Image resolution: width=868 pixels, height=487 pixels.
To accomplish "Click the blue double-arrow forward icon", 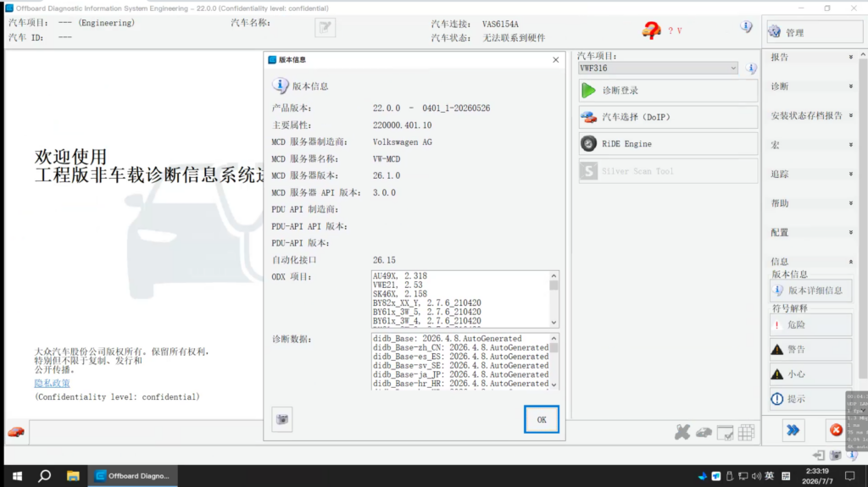I will pos(793,430).
